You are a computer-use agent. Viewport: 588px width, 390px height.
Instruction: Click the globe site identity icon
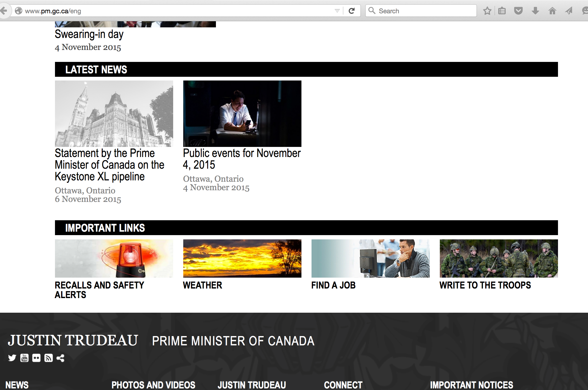click(18, 11)
